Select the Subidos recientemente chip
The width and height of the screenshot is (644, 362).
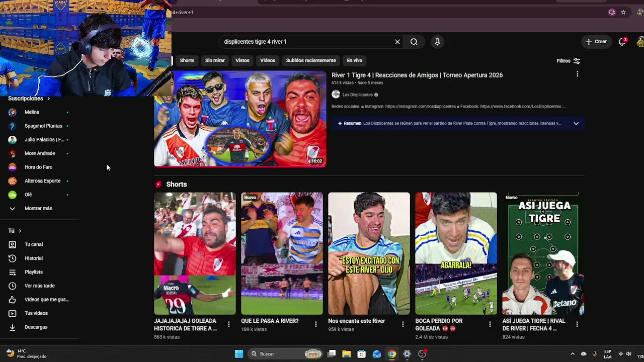tap(311, 60)
